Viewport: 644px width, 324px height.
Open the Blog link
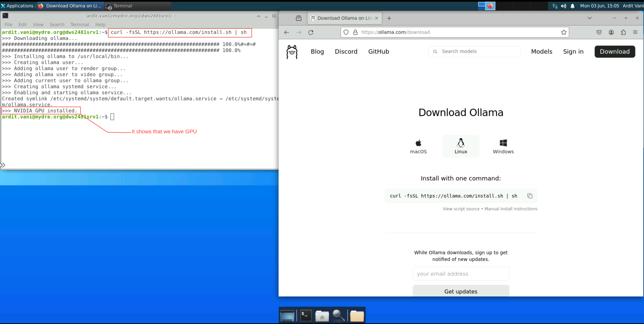317,52
